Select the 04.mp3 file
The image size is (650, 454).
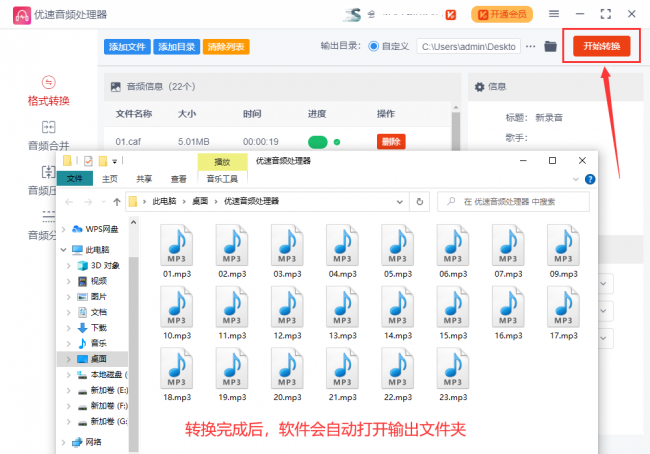click(342, 252)
